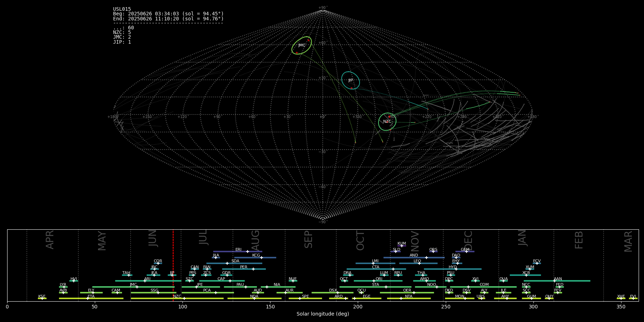Click the +90 latitude label at map top
This screenshot has width=644, height=322.
coord(323,8)
